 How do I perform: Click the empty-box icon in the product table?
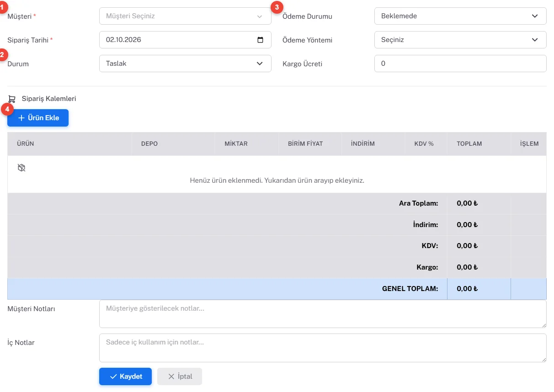[21, 168]
